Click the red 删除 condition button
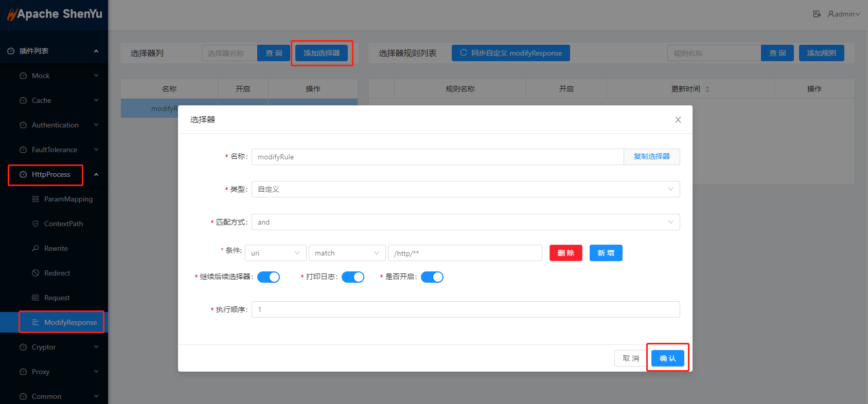The height and width of the screenshot is (404, 868). (x=565, y=253)
